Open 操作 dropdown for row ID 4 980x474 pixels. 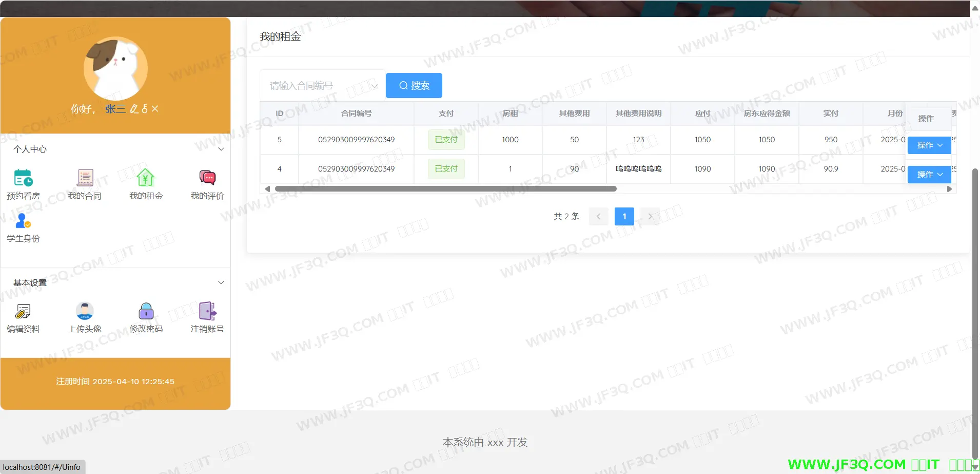point(929,175)
